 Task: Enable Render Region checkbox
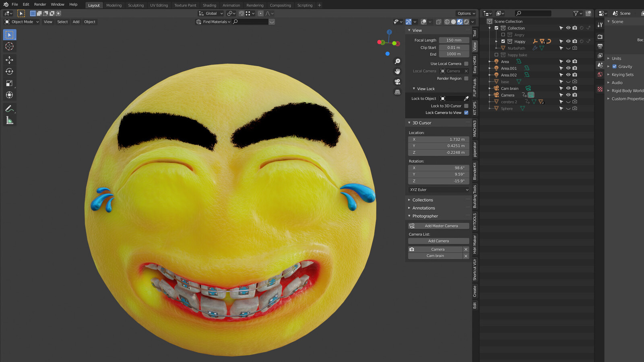(466, 78)
